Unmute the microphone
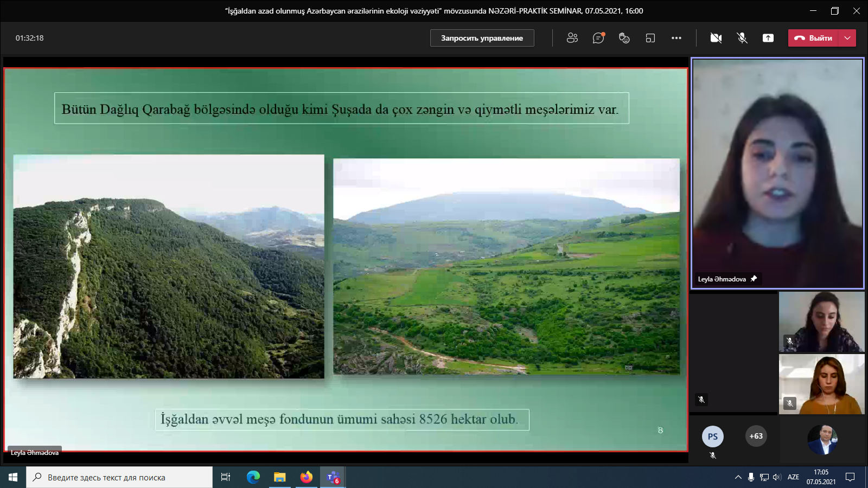The width and height of the screenshot is (868, 488). pos(742,38)
